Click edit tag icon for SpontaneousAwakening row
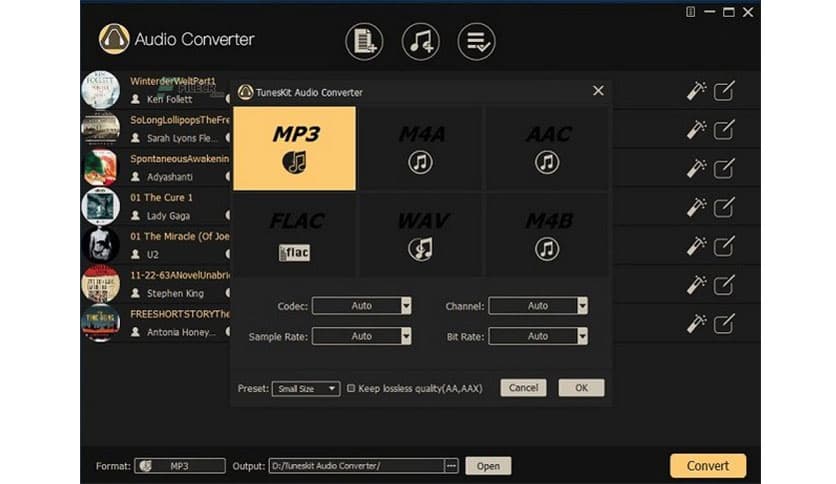Image resolution: width=836 pixels, height=484 pixels. [x=724, y=168]
